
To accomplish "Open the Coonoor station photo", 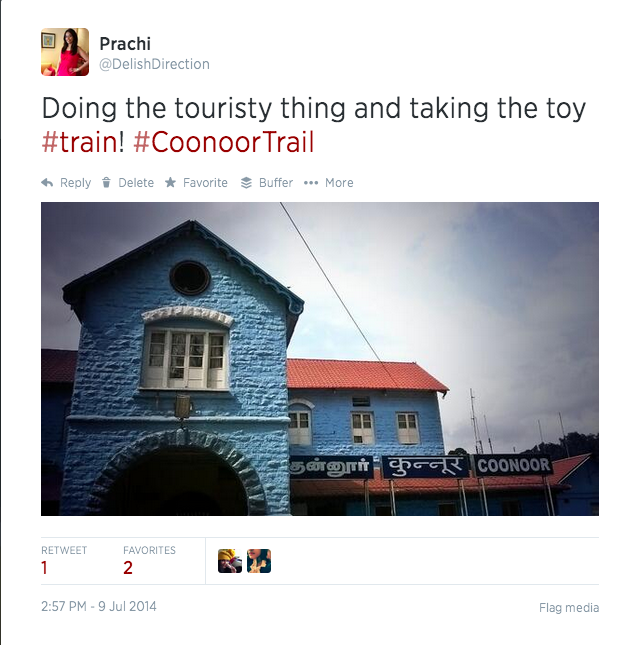I will pyautogui.click(x=320, y=359).
